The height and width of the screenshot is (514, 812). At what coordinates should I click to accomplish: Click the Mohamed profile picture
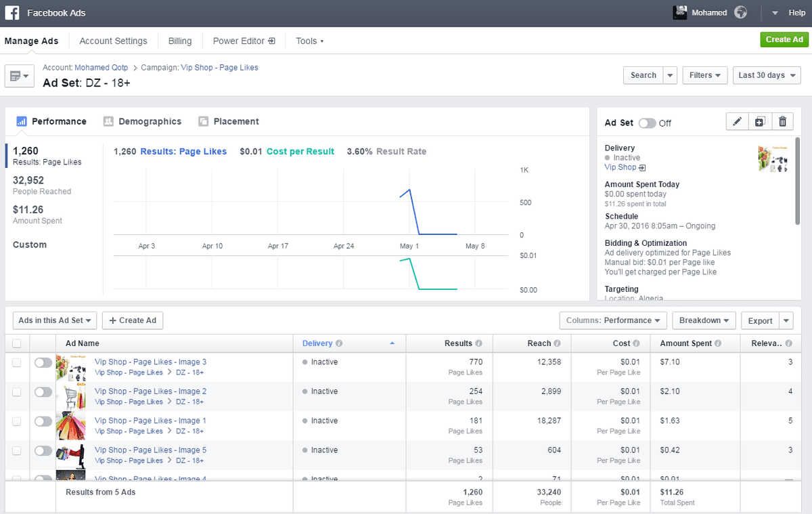(x=680, y=13)
